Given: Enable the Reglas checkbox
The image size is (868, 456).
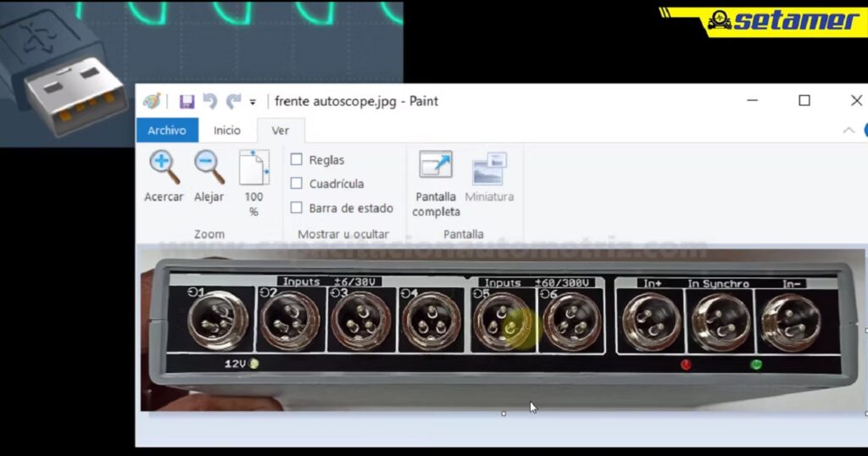Looking at the screenshot, I should pyautogui.click(x=297, y=159).
